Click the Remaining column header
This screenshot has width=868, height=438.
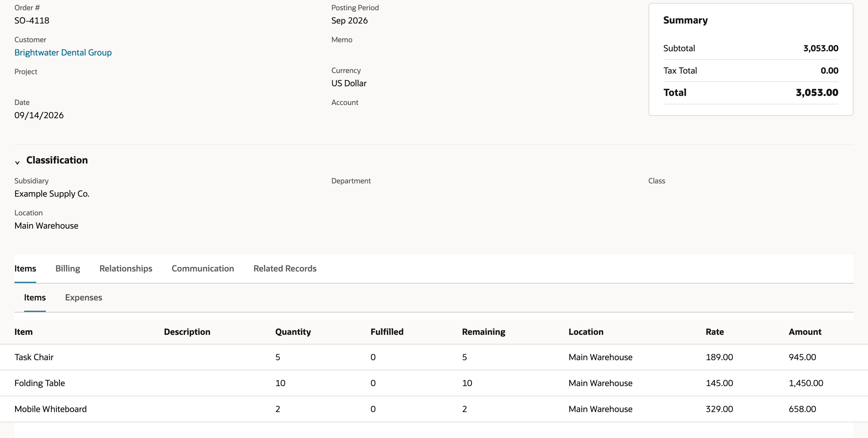point(483,332)
